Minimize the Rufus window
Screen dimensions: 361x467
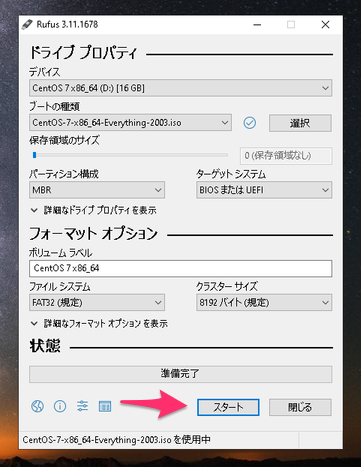[257, 25]
